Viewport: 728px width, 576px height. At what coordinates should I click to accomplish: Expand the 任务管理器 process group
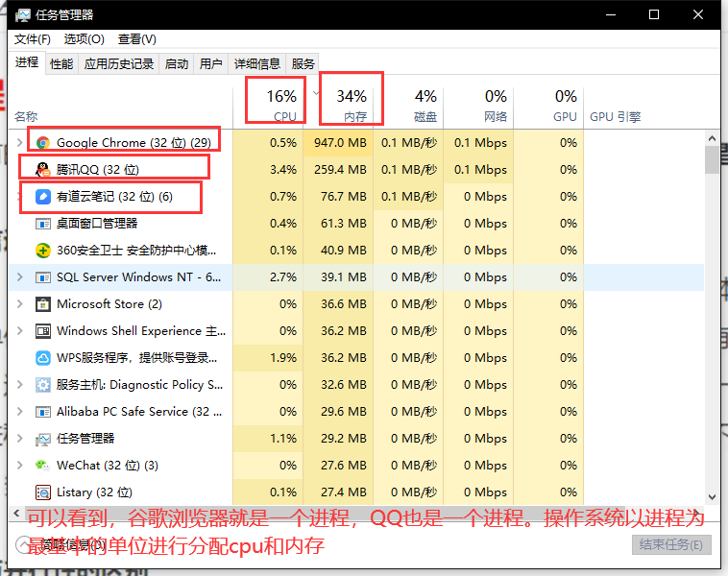coord(19,438)
